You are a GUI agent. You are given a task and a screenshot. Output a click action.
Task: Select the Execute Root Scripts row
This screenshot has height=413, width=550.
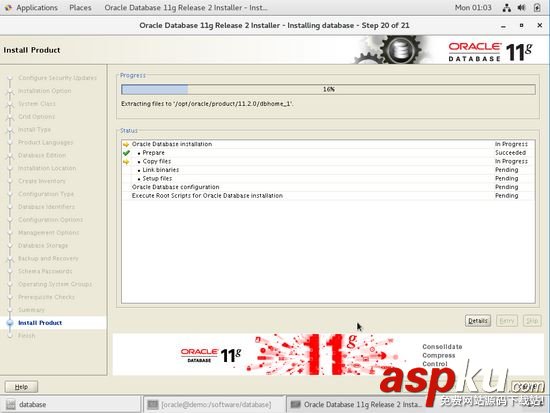(x=328, y=196)
